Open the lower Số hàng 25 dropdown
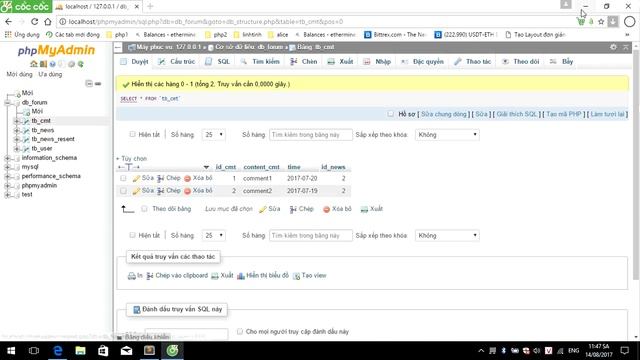The image size is (640, 360). pos(213,236)
